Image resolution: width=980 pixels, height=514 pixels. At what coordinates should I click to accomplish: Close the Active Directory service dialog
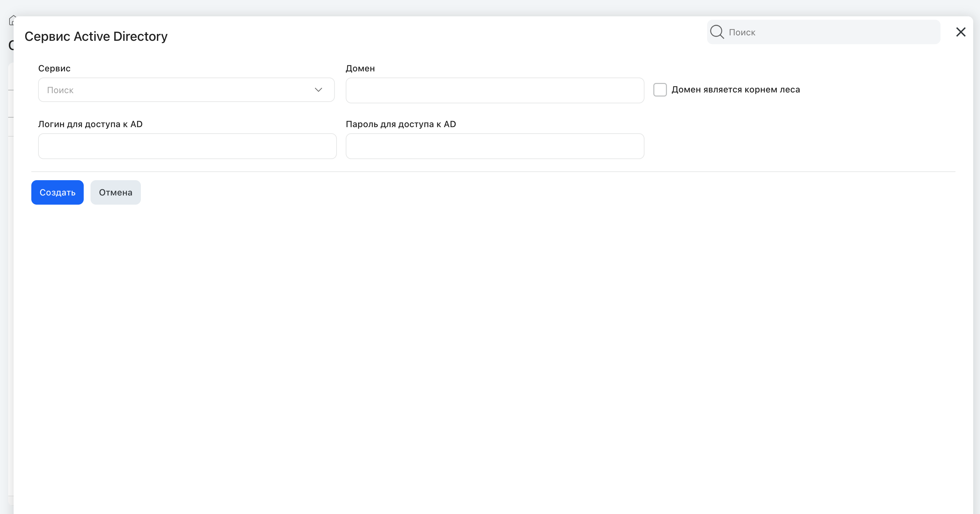(961, 32)
